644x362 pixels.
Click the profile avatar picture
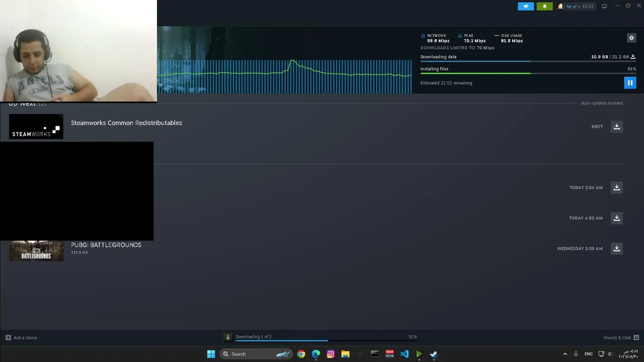(x=560, y=6)
